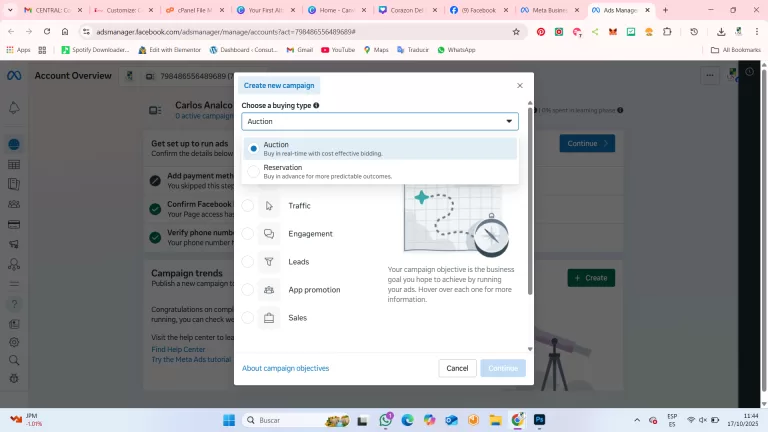This screenshot has width=768, height=432.
Task: Reload the page
Action: pos(47,31)
